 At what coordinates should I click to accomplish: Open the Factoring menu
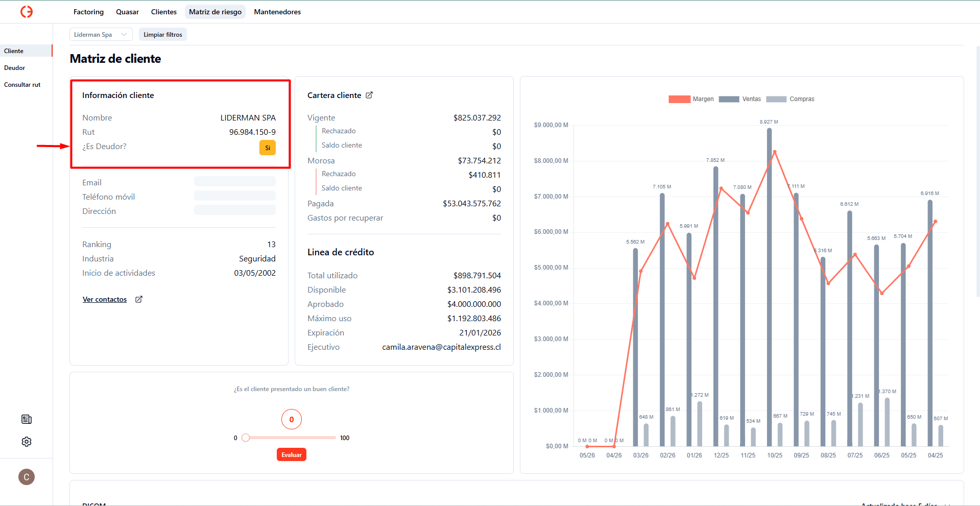[88, 12]
